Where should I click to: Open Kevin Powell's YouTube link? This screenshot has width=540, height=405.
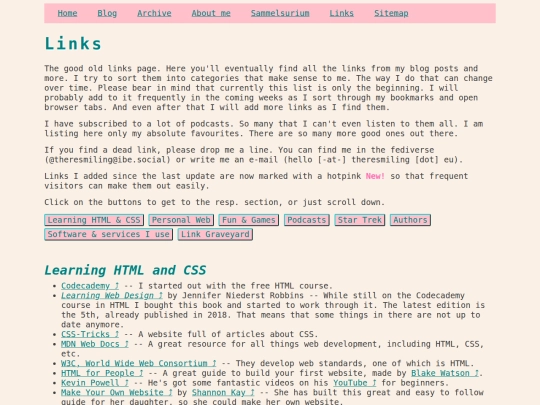pyautogui.click(x=355, y=383)
